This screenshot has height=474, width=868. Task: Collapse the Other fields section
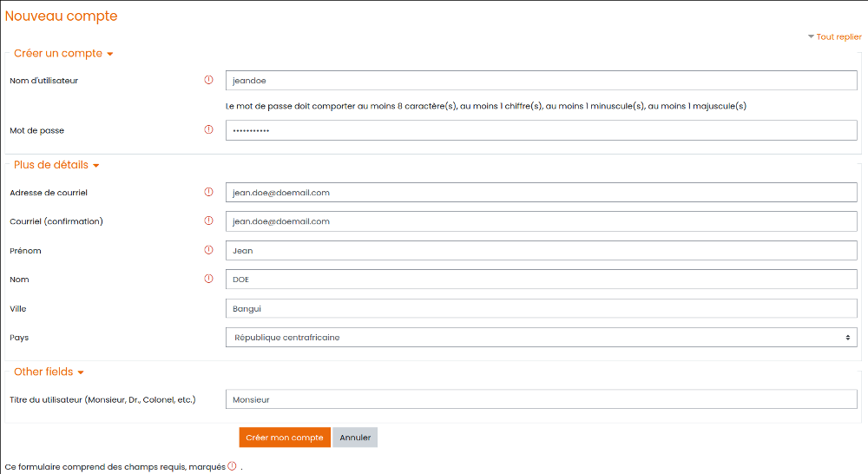(49, 372)
